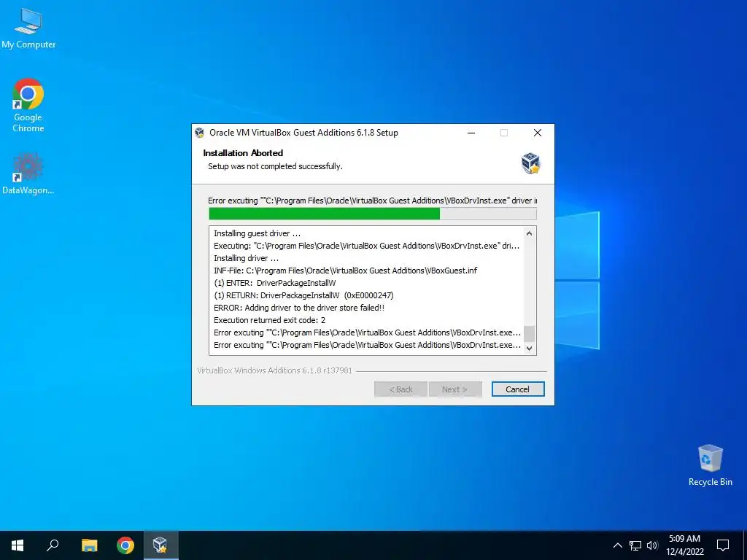The width and height of the screenshot is (747, 560).
Task: Close the Guest Additions Setup window
Action: pos(538,133)
